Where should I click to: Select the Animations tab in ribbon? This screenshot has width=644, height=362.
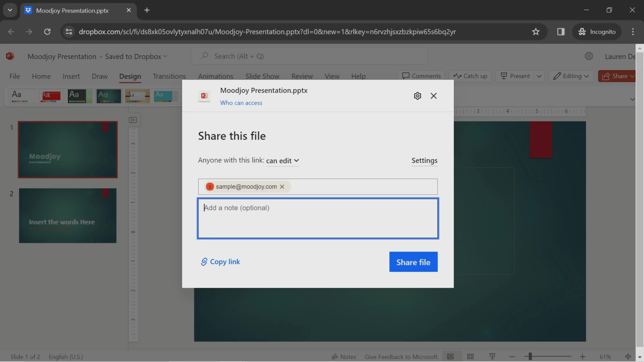[215, 76]
